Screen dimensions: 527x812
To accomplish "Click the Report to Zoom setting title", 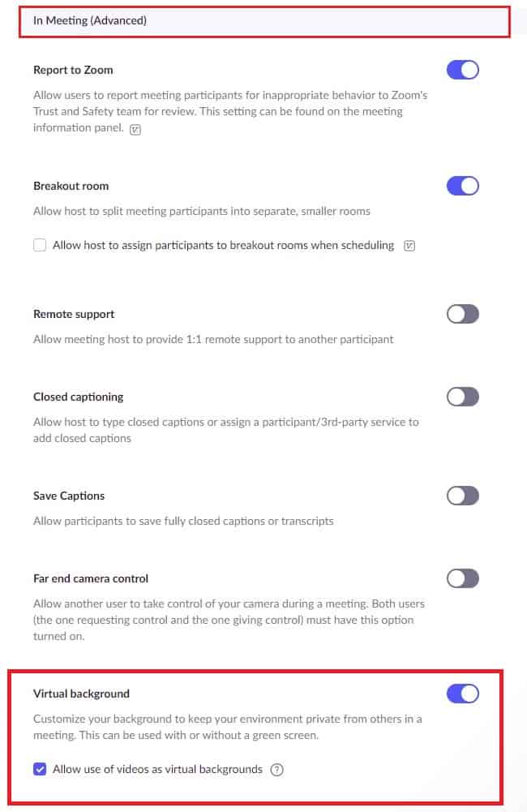I will coord(73,70).
